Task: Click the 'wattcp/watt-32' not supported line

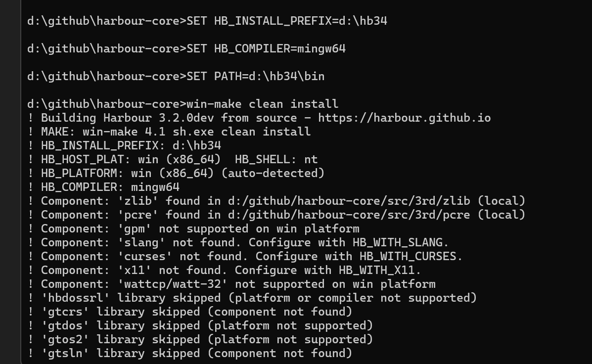Action: pos(237,284)
